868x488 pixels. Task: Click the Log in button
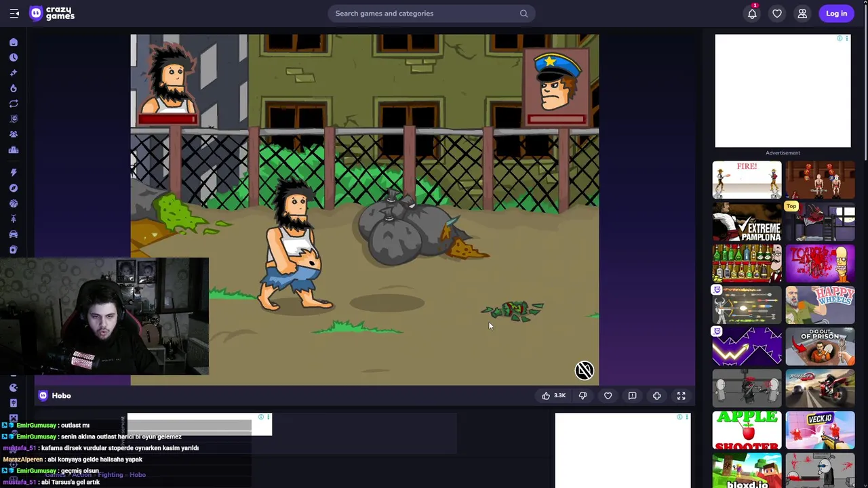point(836,14)
